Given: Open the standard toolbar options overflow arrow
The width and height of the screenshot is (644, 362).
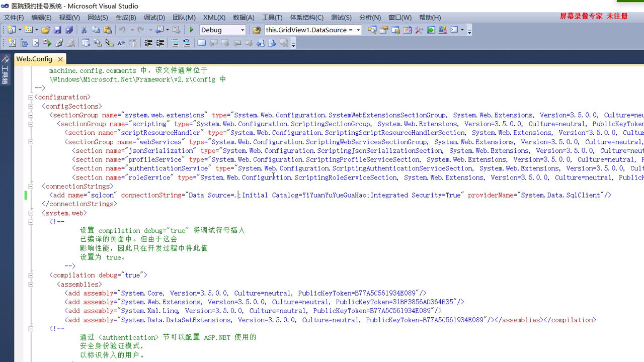Looking at the screenshot, I should point(469,31).
